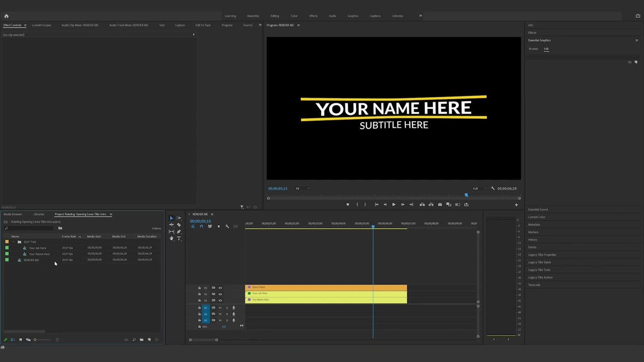Open Program Monitor settings wrench

(493, 189)
